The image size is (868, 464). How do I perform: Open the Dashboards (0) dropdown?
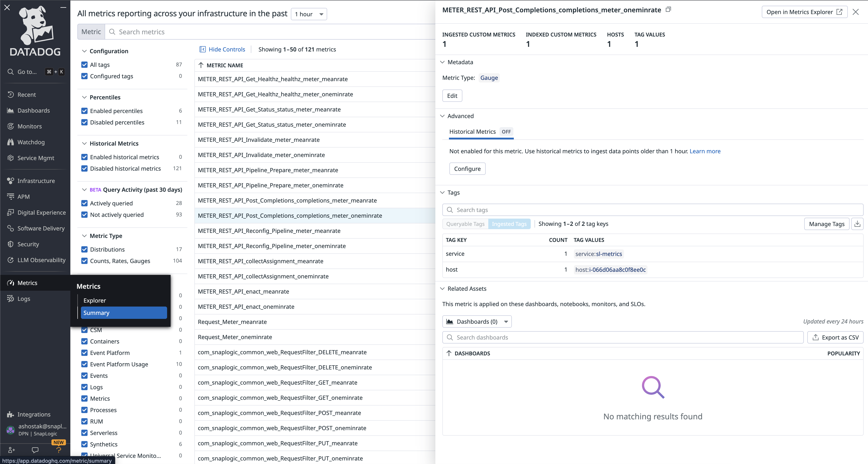(476, 321)
